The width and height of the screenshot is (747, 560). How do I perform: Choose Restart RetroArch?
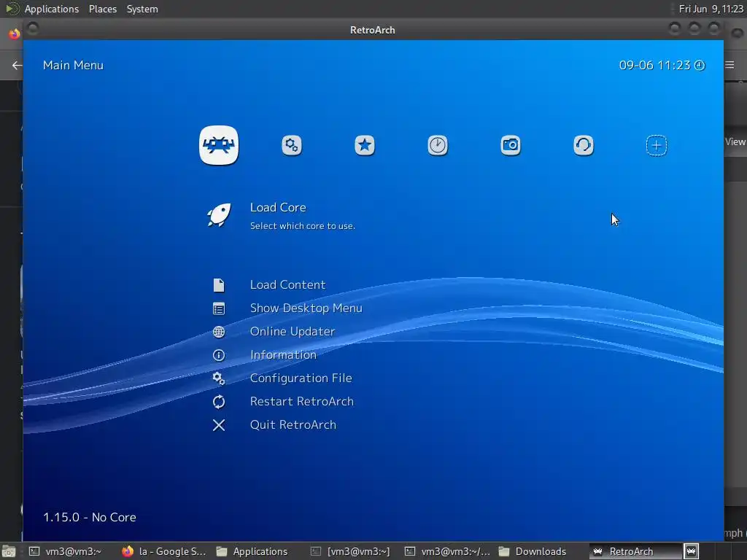pyautogui.click(x=302, y=402)
